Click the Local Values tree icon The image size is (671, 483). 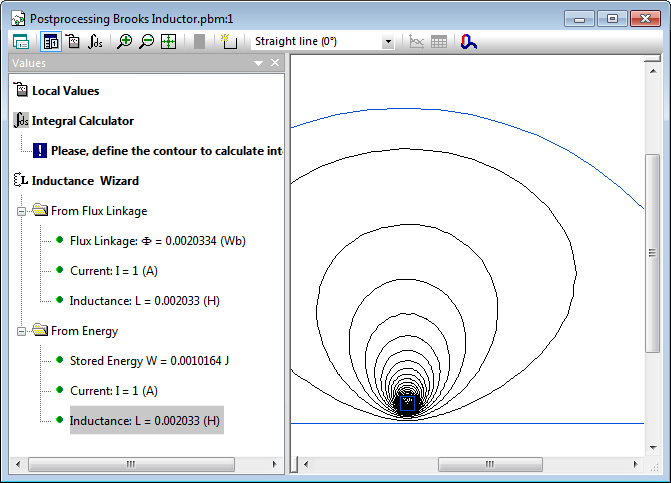tap(21, 90)
